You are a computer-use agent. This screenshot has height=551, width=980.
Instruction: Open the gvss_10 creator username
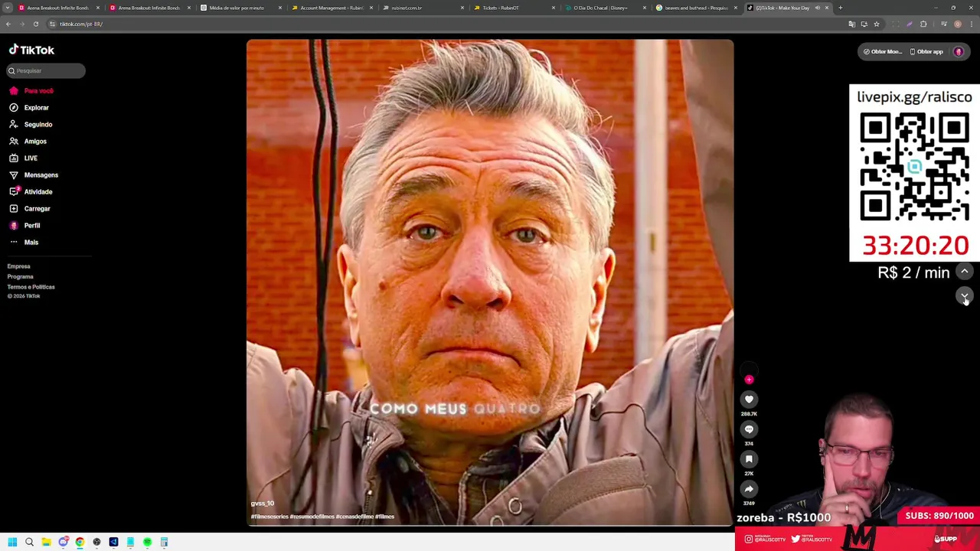(263, 504)
